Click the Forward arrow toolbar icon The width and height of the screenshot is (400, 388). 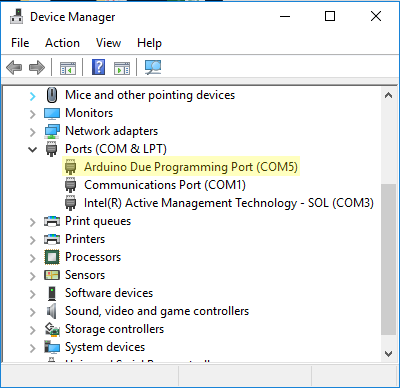[37, 68]
